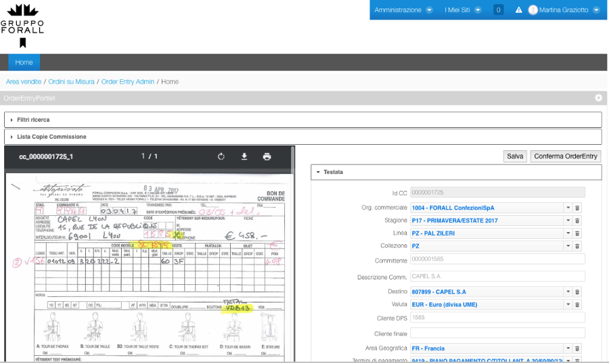Viewport: 609px width, 364px height.
Task: Click the Gruppo Forall logo
Action: [22, 26]
